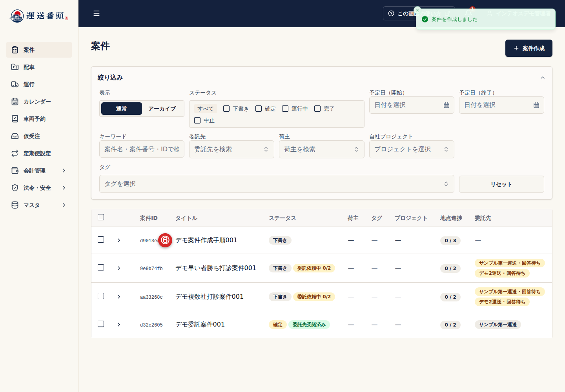Click case ID aa33268c
Screen dimensions: 565x392
(151, 297)
